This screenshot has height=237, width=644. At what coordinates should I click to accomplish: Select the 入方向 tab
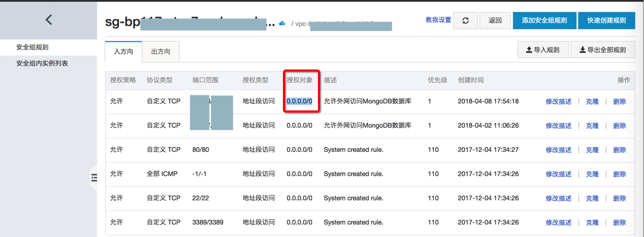click(123, 52)
